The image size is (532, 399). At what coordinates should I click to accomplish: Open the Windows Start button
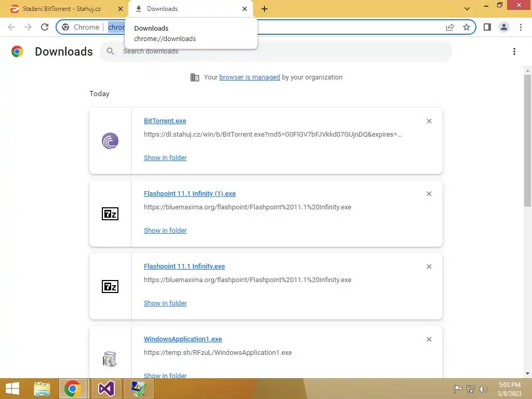12,389
